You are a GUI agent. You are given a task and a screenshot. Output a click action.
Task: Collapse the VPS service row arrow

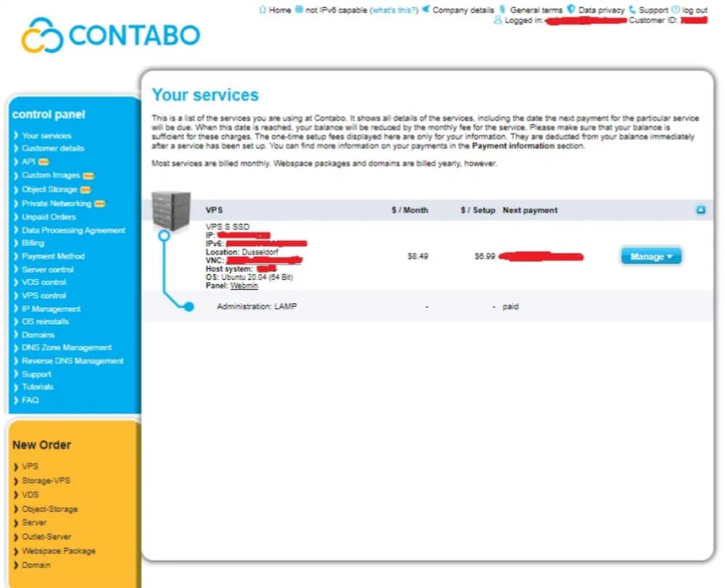(700, 210)
